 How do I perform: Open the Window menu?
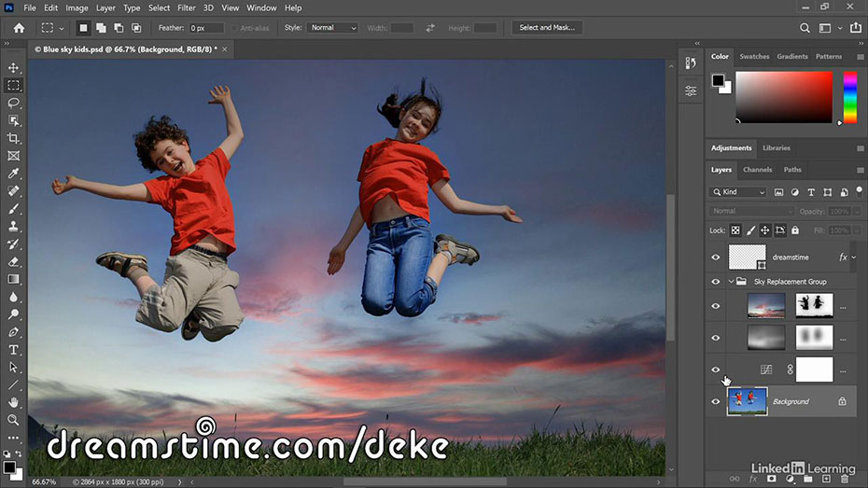[x=261, y=7]
